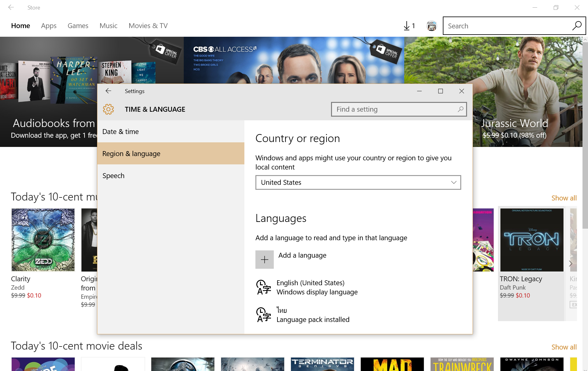Screen dimensions: 588x371
Task: Open the Movies & TV tab
Action: (148, 26)
